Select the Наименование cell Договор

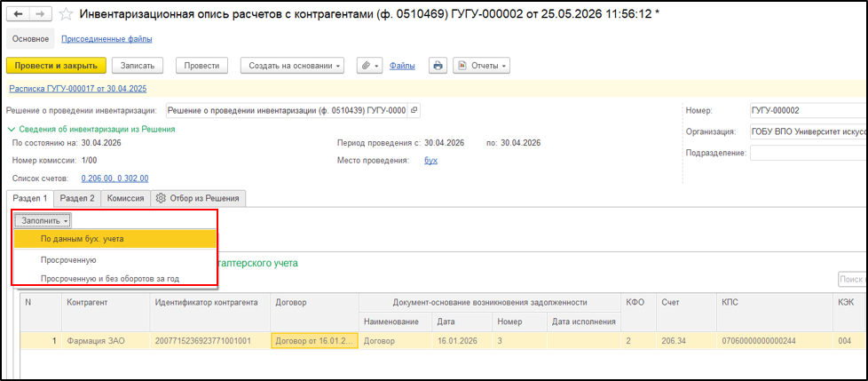point(394,340)
